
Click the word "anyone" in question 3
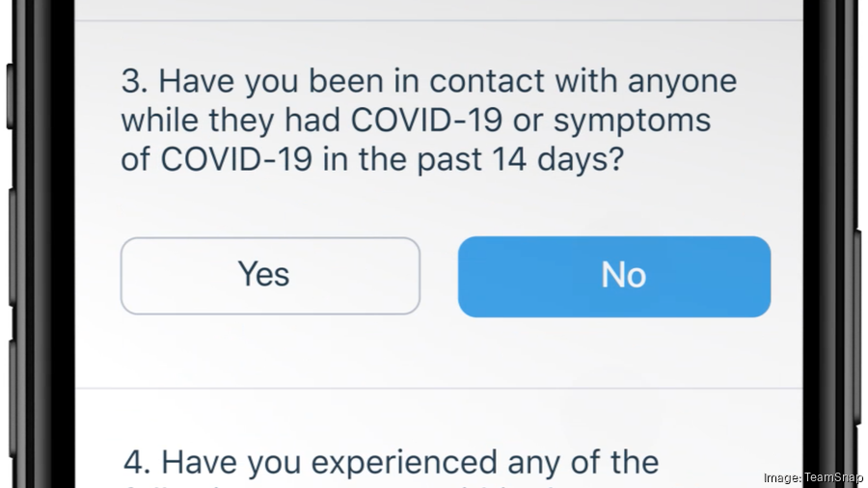[682, 82]
